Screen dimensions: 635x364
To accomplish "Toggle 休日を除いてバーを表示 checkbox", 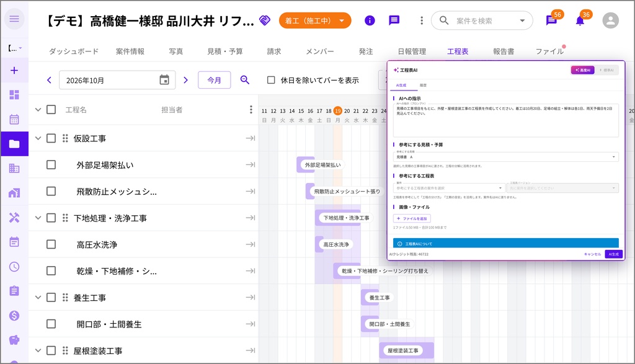I will click(271, 80).
